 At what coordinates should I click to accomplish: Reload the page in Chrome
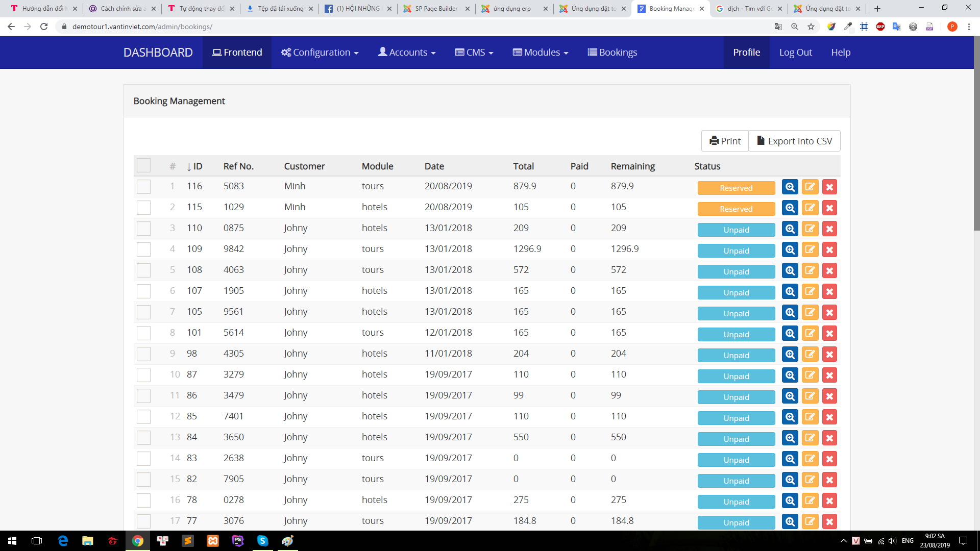(x=44, y=27)
